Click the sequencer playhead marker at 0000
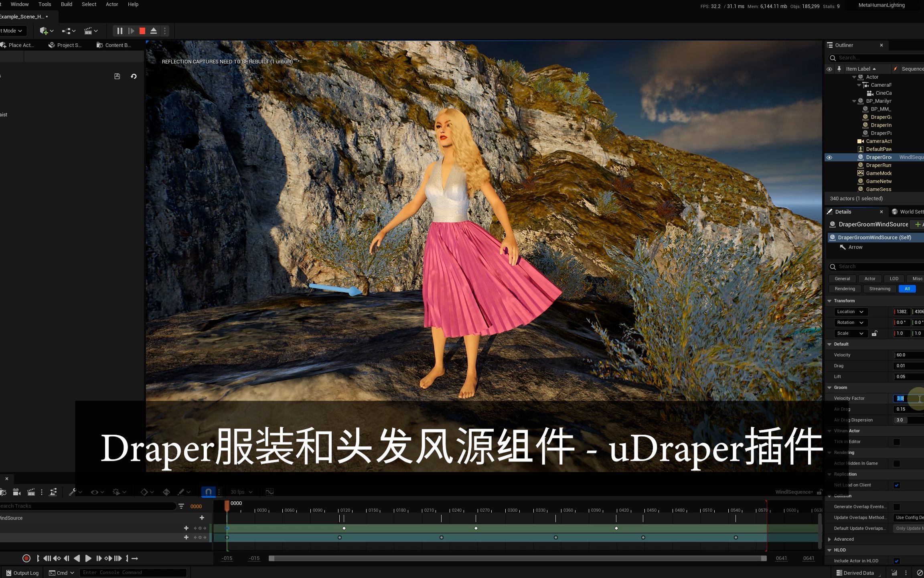Screen dimensions: 924x578 point(227,506)
